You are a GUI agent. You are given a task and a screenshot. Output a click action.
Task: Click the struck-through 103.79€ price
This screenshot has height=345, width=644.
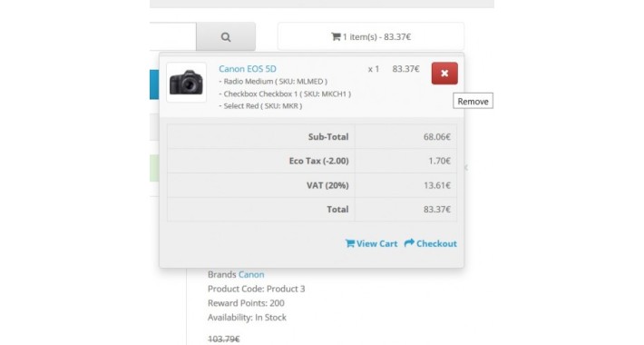[x=224, y=339]
